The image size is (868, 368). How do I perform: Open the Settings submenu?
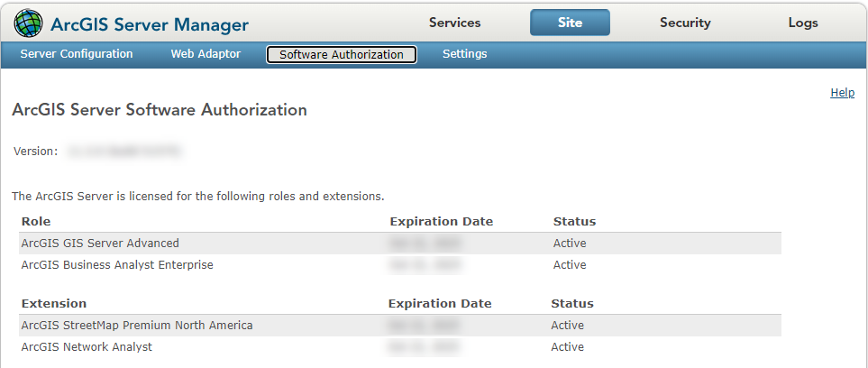pyautogui.click(x=464, y=54)
